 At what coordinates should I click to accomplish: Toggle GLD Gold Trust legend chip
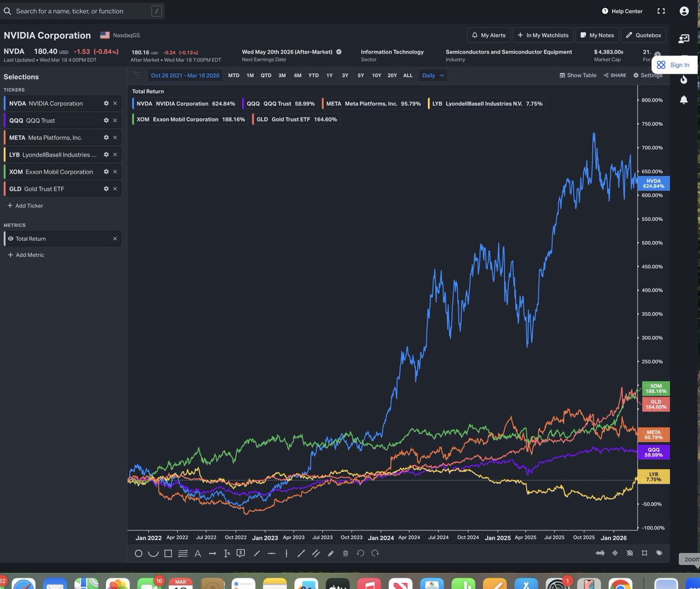coord(296,119)
